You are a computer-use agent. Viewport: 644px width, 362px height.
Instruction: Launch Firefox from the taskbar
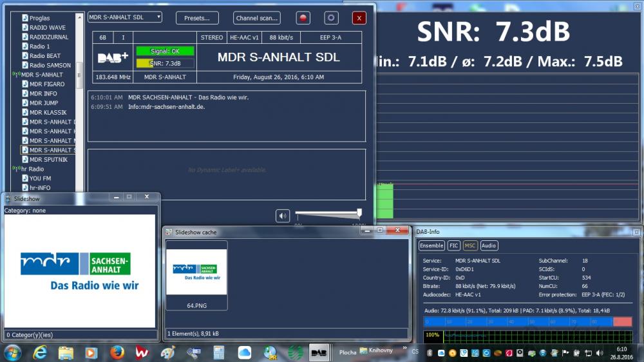[x=117, y=352]
